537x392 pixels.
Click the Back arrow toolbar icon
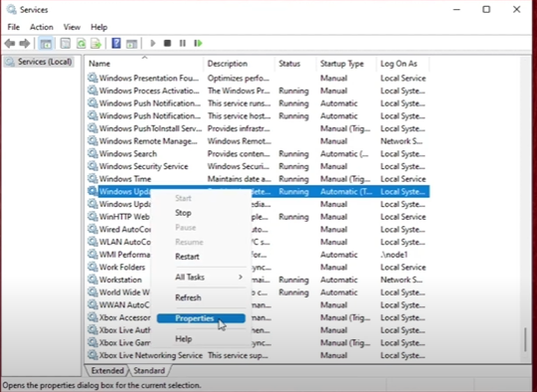point(10,44)
